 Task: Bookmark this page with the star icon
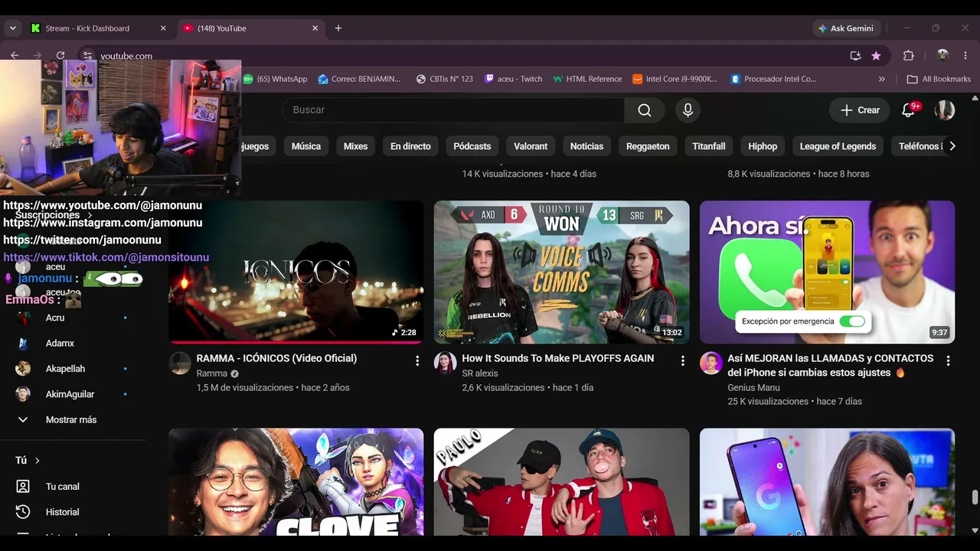coord(876,56)
